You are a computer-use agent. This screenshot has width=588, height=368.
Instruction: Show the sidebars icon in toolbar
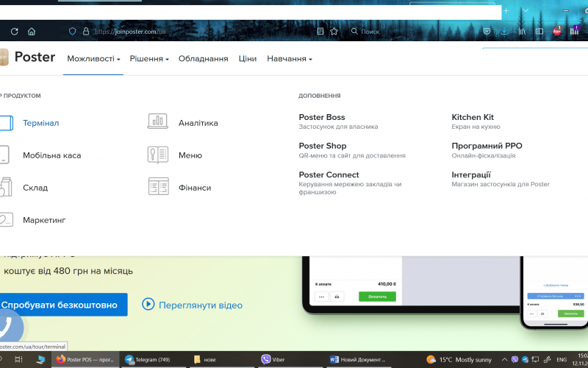539,32
